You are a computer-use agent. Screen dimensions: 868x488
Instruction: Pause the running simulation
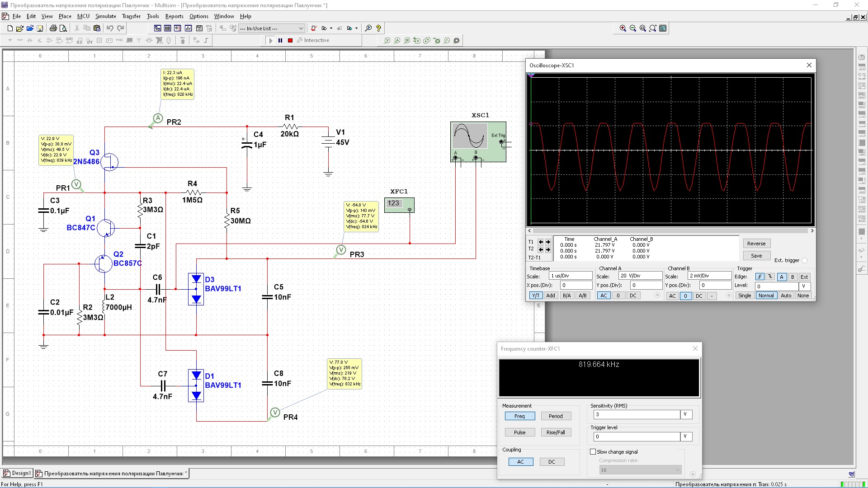click(280, 41)
